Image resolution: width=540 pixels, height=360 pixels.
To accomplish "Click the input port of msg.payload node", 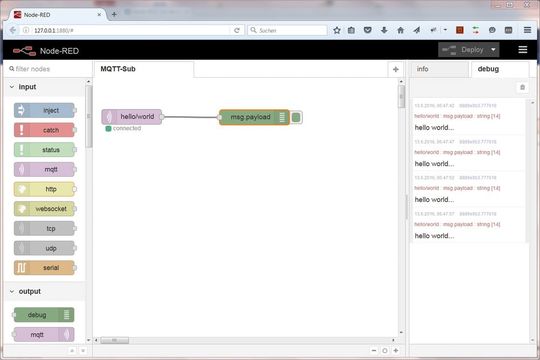I will [x=219, y=117].
